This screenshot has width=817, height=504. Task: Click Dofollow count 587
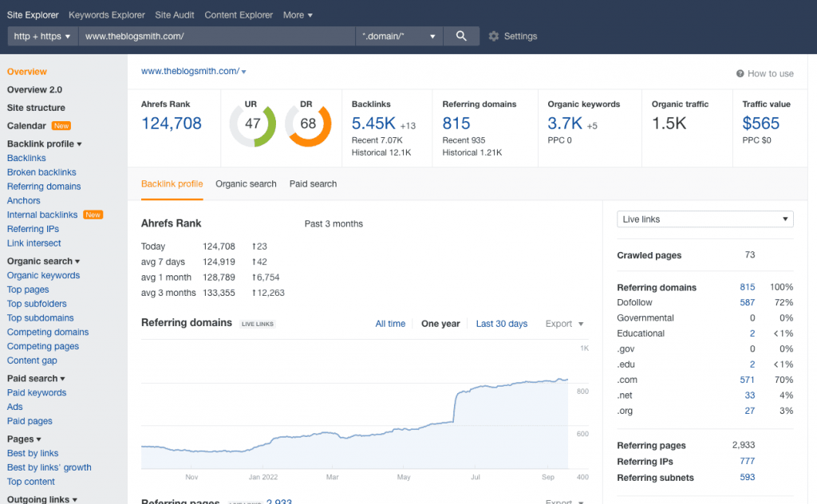point(747,302)
